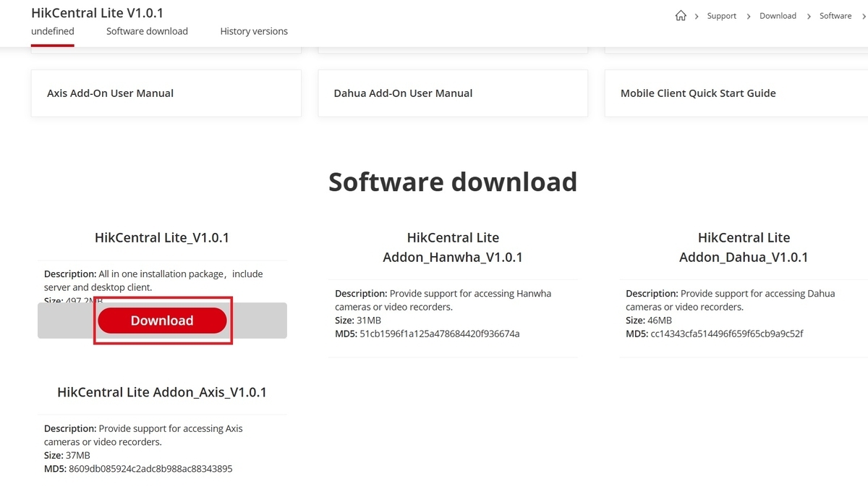Screen dimensions: 868x487
Task: Select the HikCentral Lite Addon_Axis_V1.0.1 title
Action: [x=162, y=391]
